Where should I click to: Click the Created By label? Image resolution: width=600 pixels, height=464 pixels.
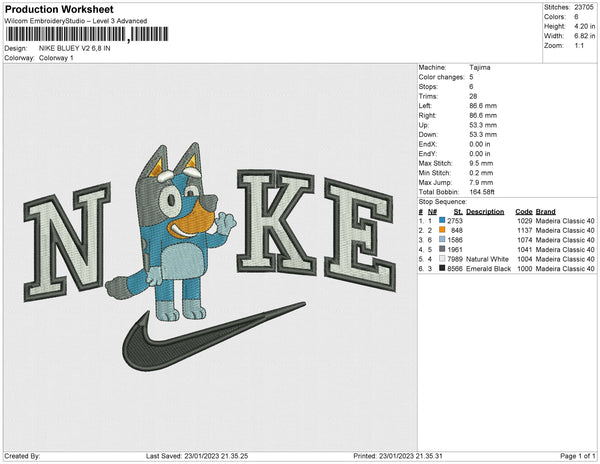coord(22,456)
